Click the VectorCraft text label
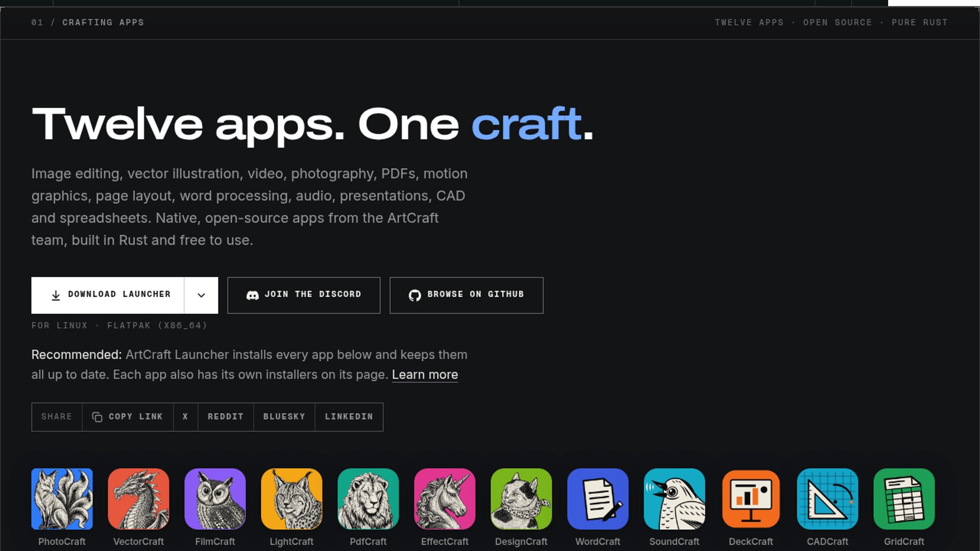Viewport: 980px width, 551px height. point(138,541)
